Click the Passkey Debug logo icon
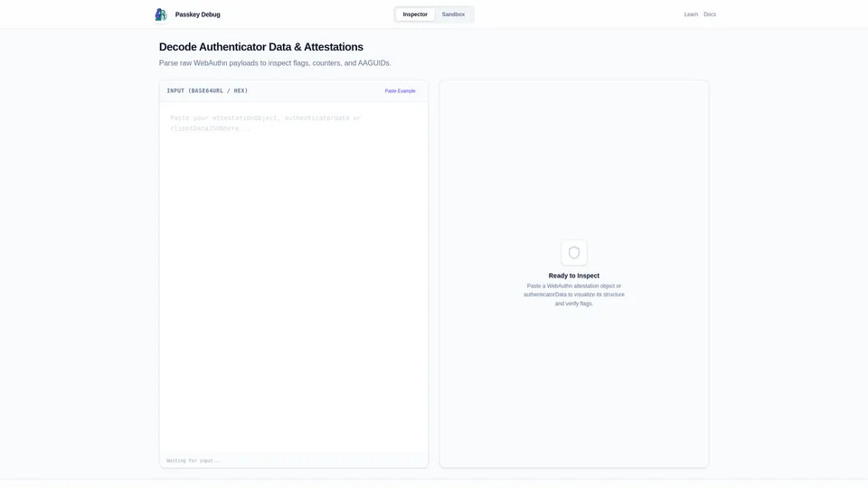Image resolution: width=868 pixels, height=488 pixels. pos(161,14)
